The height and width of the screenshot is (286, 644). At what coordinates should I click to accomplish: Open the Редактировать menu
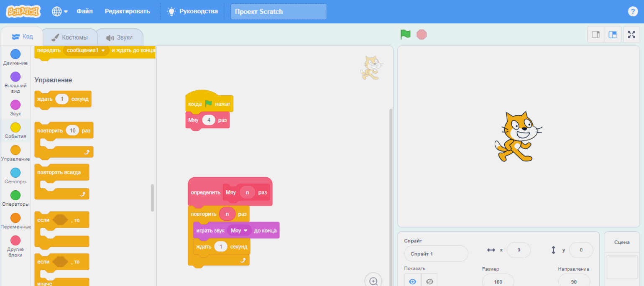127,11
